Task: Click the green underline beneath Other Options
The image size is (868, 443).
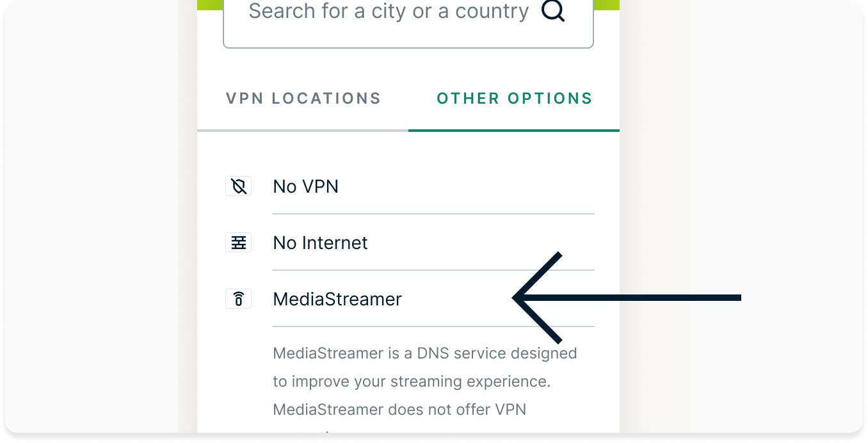Action: [514, 131]
